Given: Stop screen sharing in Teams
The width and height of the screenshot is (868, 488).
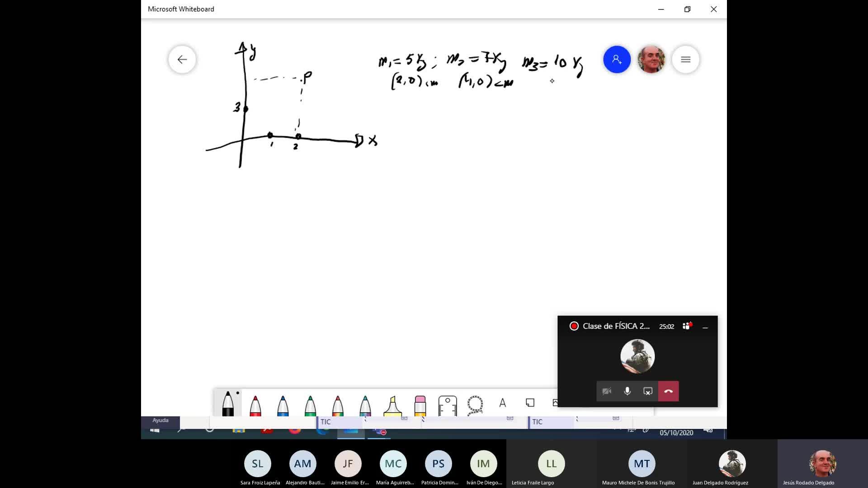Looking at the screenshot, I should pyautogui.click(x=648, y=391).
